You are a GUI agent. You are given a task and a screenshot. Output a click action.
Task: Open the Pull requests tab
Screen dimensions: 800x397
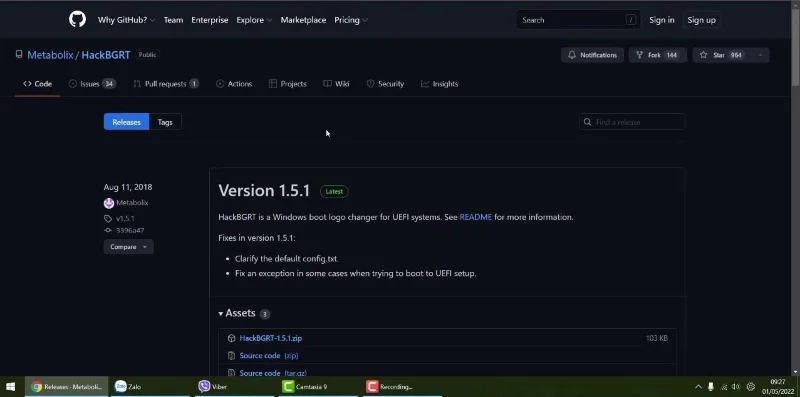coord(166,84)
